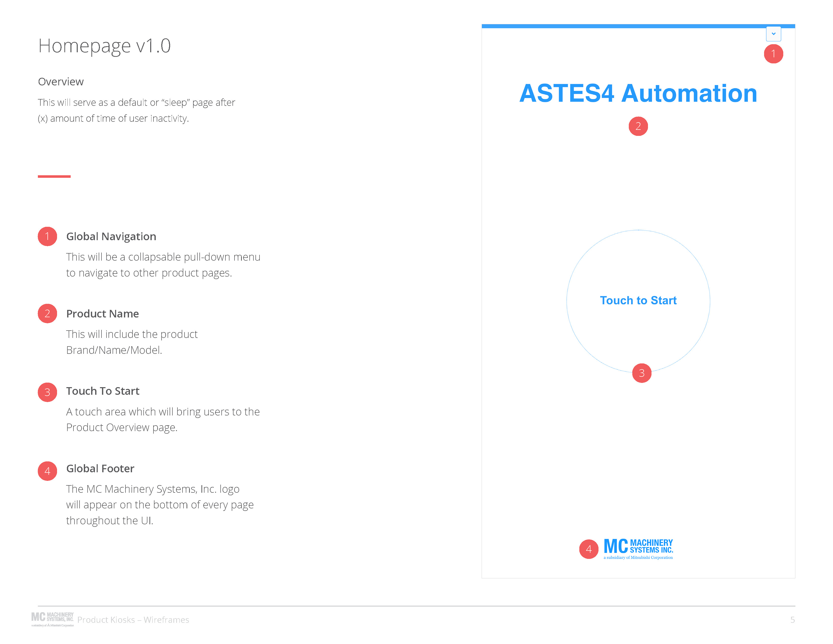Screen dimensions: 833x644
Task: Click red marker 1 near dropdown
Action: (x=773, y=54)
